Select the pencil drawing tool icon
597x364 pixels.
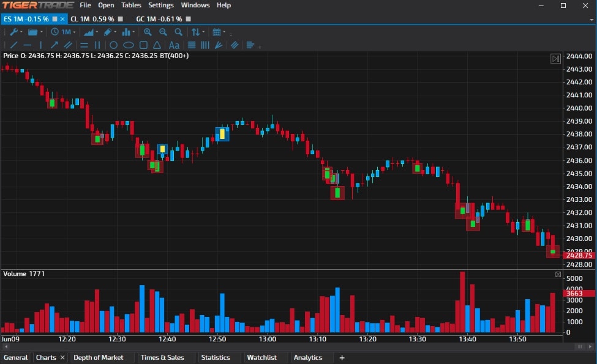coord(107,32)
